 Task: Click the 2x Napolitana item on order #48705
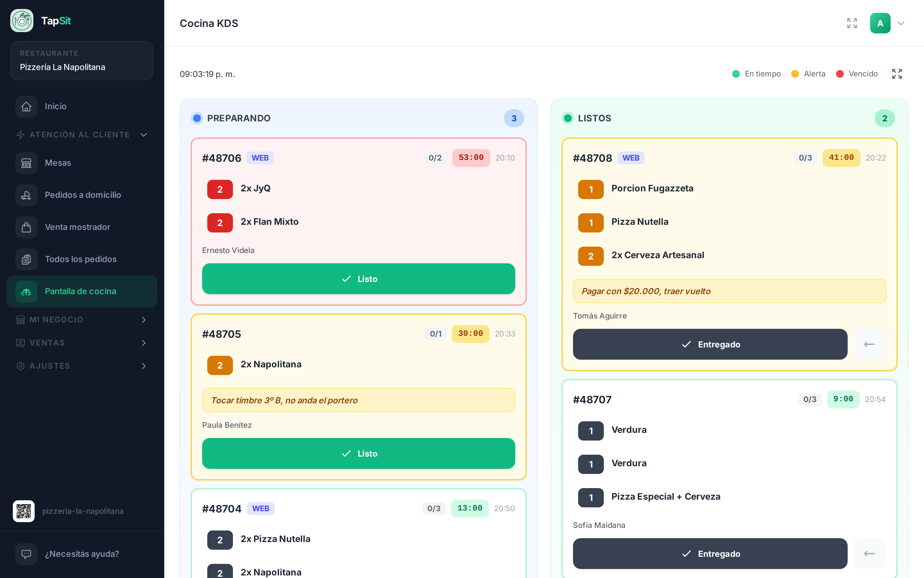tap(271, 364)
